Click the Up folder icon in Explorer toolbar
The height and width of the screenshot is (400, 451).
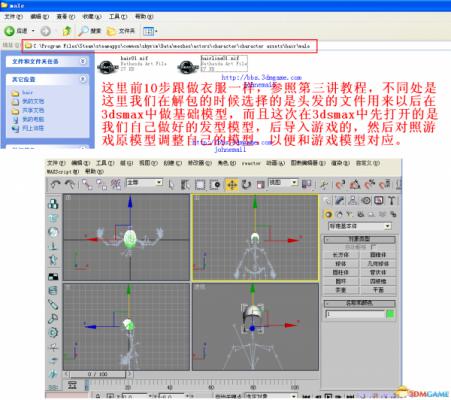[x=67, y=31]
